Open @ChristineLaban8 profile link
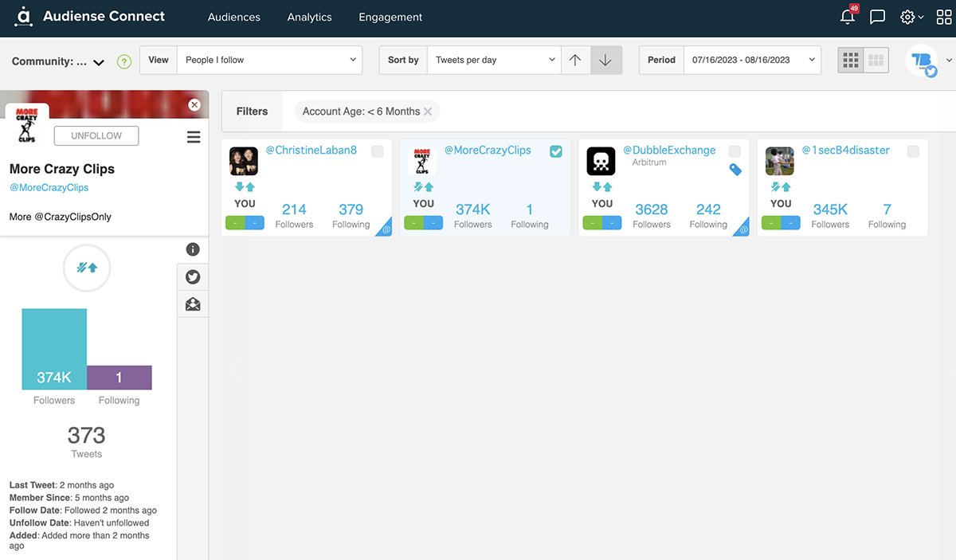Screen dimensions: 956x560 [311, 150]
